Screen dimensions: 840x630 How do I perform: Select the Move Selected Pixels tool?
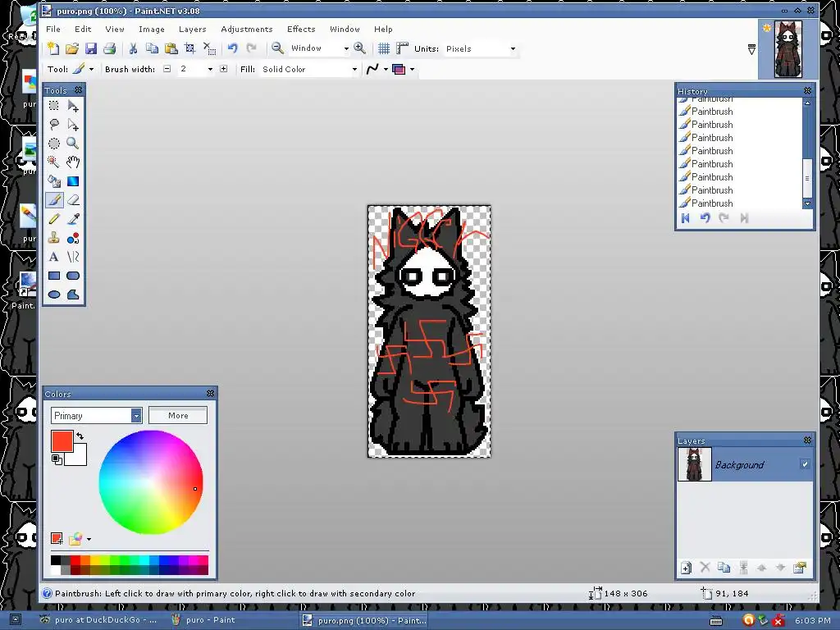73,106
